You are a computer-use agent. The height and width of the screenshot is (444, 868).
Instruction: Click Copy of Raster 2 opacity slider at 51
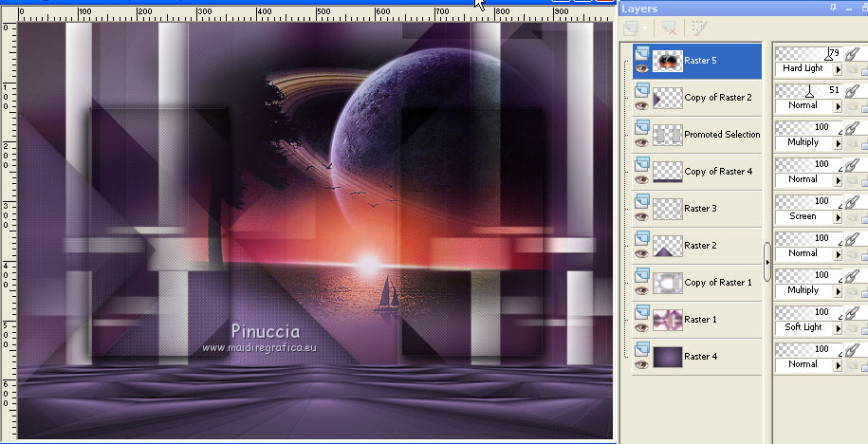point(808,91)
